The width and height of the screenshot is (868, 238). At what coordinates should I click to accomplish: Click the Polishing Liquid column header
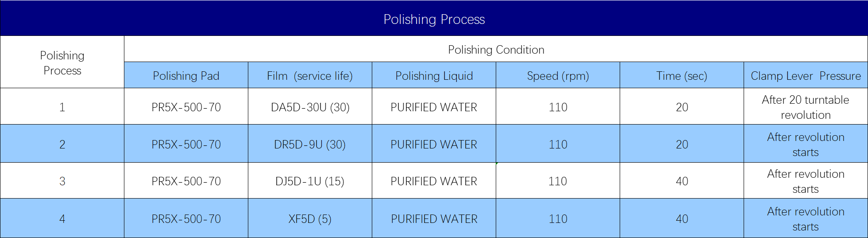coord(434,76)
